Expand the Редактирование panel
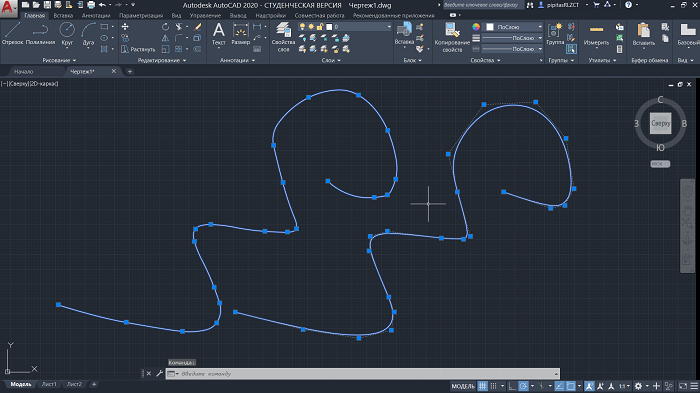700x393 pixels. [162, 60]
